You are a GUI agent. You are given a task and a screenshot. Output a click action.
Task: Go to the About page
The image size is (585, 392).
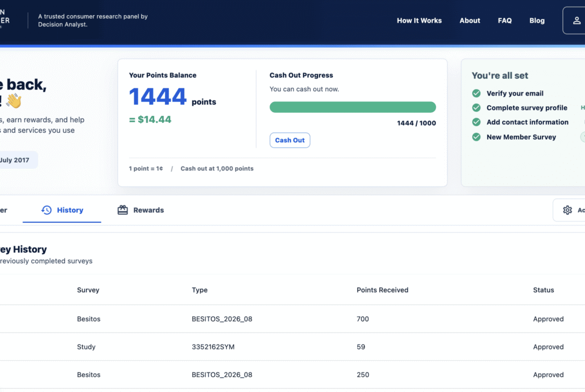(470, 20)
